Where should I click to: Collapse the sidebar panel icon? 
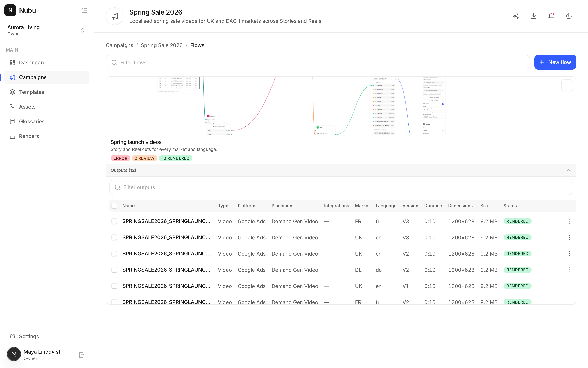coord(84,10)
